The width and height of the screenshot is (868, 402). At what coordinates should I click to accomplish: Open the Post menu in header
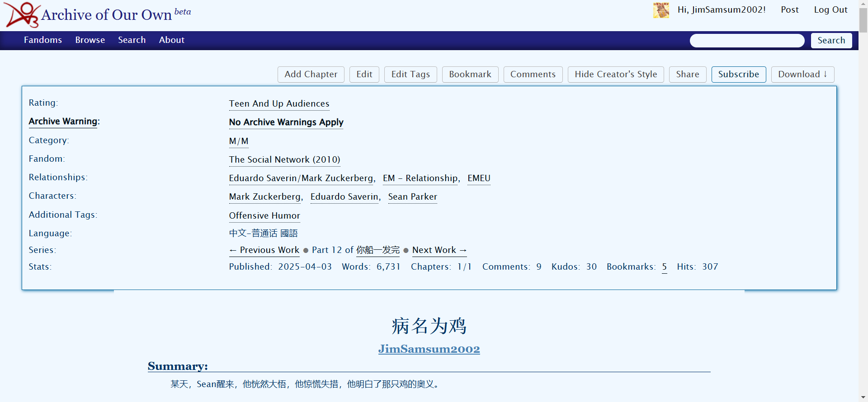[790, 10]
